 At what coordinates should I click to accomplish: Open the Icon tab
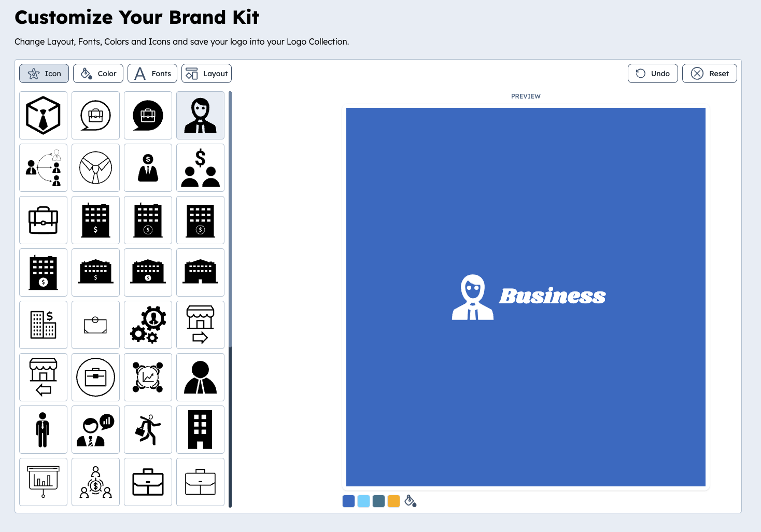[x=44, y=74]
